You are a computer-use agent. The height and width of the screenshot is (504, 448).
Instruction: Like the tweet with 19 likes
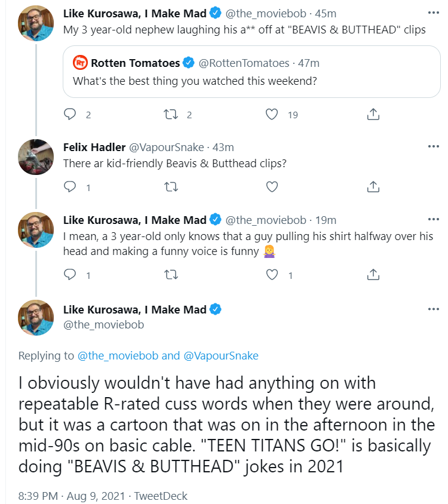pos(272,115)
